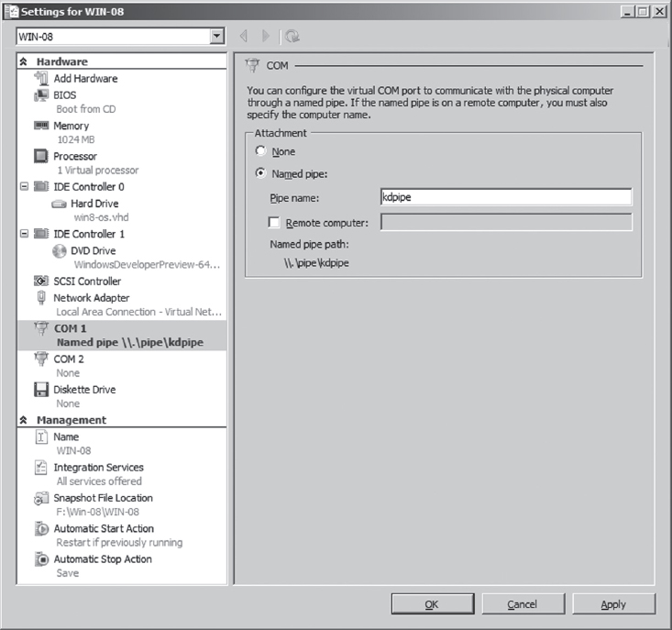This screenshot has width=672, height=630.
Task: Click into the Pipe name field
Action: click(x=506, y=197)
